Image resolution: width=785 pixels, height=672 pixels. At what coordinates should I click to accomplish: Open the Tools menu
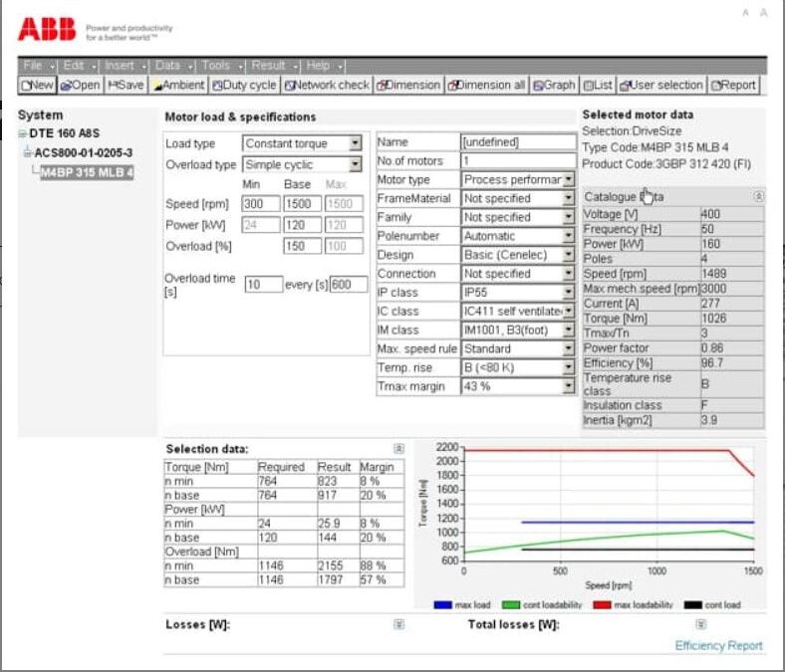[222, 66]
